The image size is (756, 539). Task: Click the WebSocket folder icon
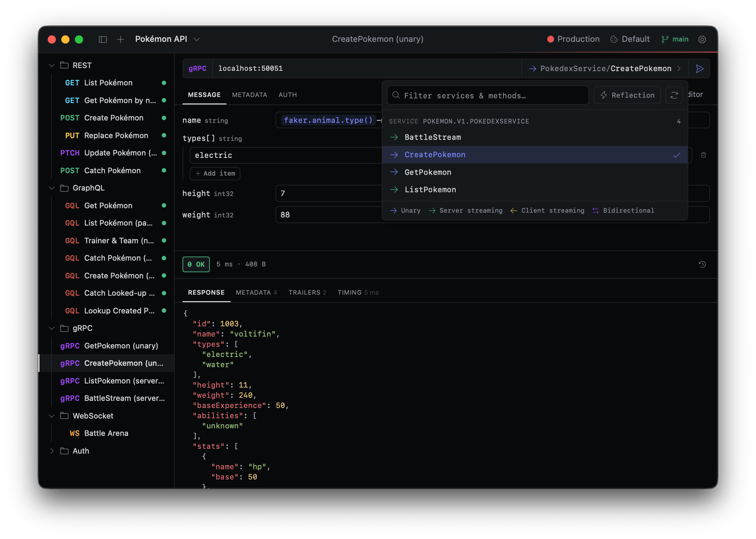[64, 416]
